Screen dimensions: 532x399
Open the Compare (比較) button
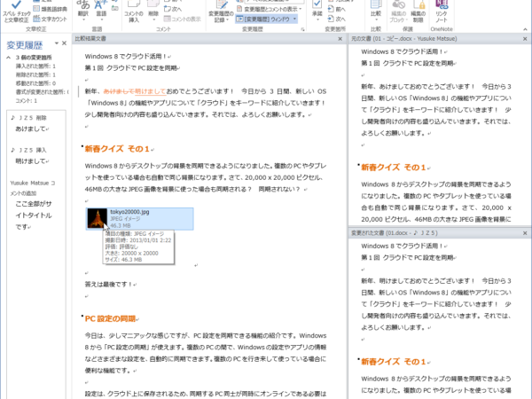point(376,11)
